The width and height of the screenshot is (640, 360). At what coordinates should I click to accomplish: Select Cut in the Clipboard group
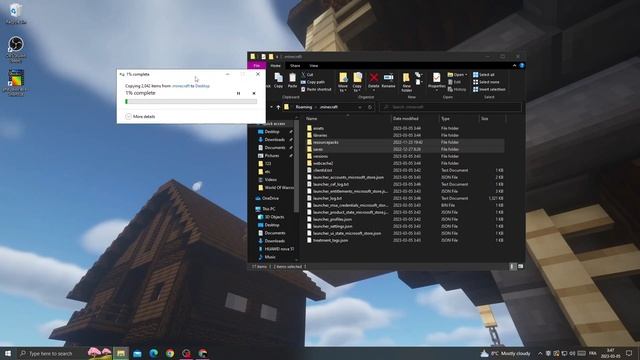click(307, 75)
